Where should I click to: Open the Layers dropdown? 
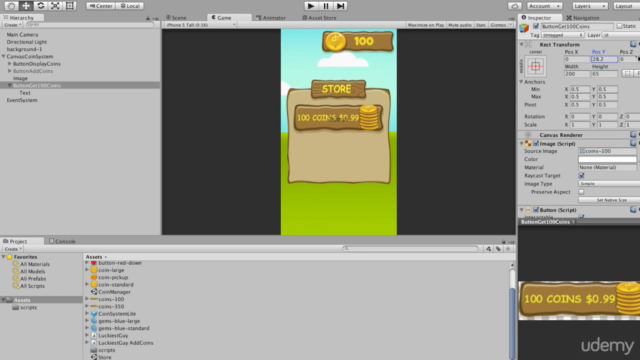[589, 6]
